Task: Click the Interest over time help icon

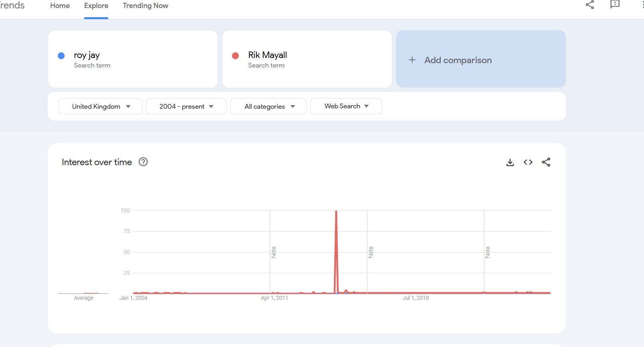Action: pos(143,162)
